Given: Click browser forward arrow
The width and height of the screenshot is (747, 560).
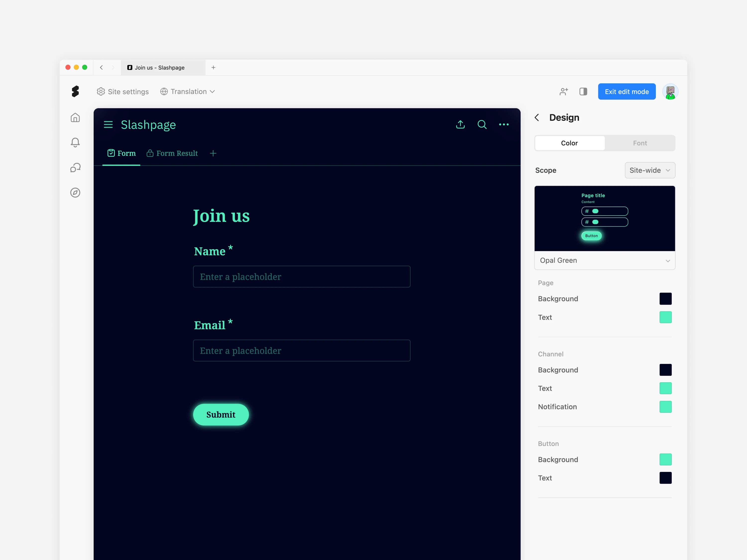Looking at the screenshot, I should click(x=113, y=67).
